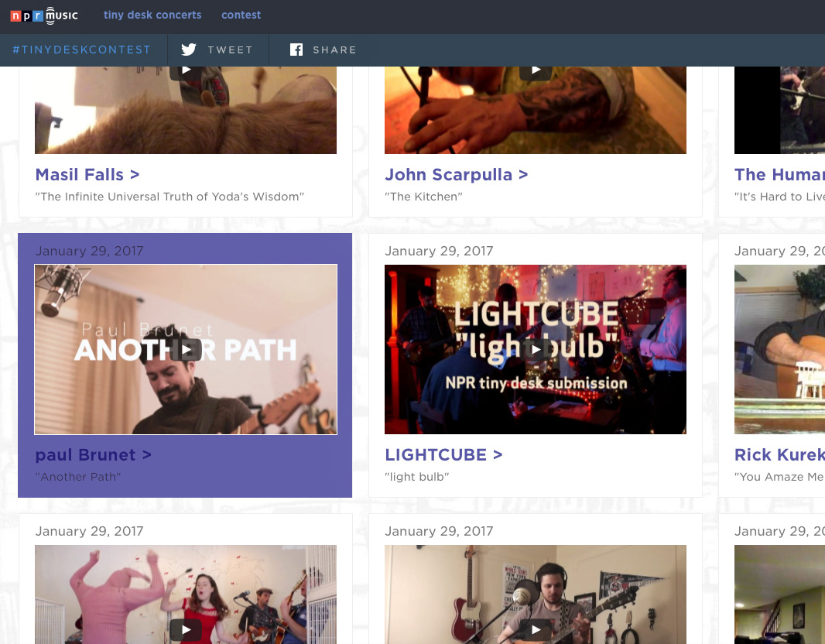
Task: Open the paul Brunet artist link
Action: click(93, 454)
